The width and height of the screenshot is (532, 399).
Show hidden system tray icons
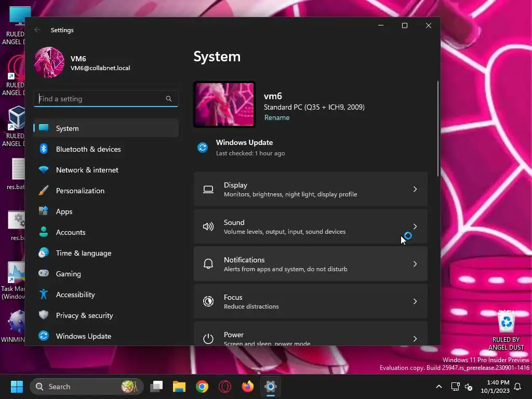(438, 387)
